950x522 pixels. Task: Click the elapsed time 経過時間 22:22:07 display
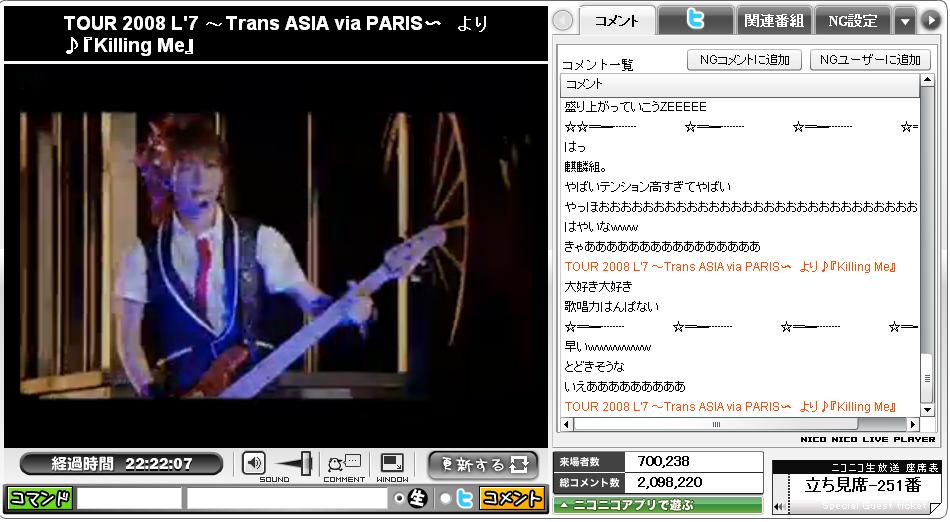tap(121, 464)
